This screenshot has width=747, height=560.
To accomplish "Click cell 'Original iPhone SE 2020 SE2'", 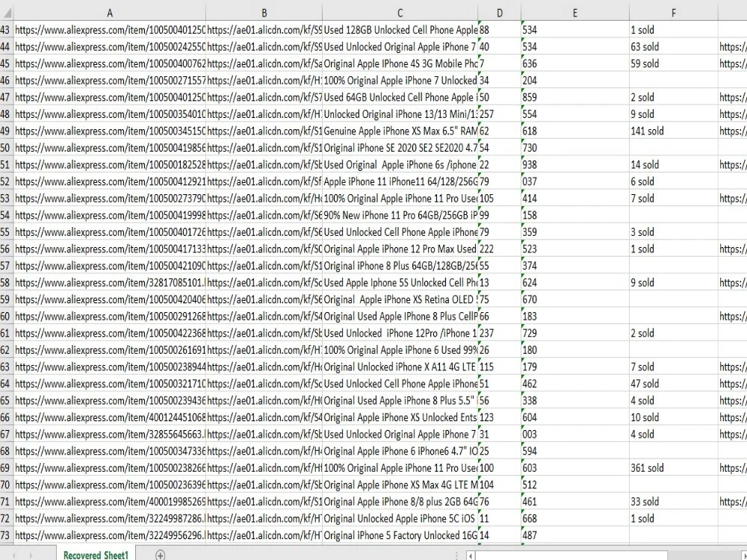I will pyautogui.click(x=400, y=148).
